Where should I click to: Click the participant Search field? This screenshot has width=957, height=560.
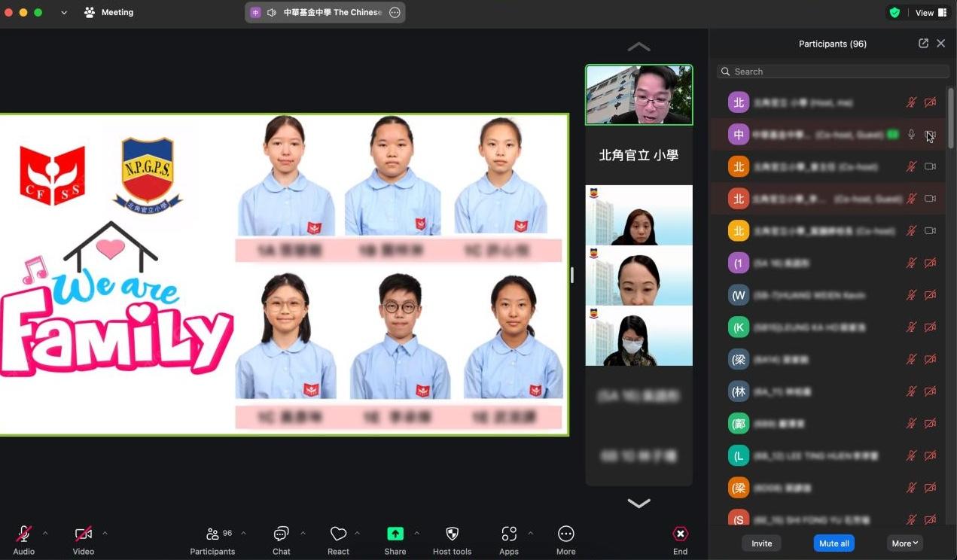(833, 72)
